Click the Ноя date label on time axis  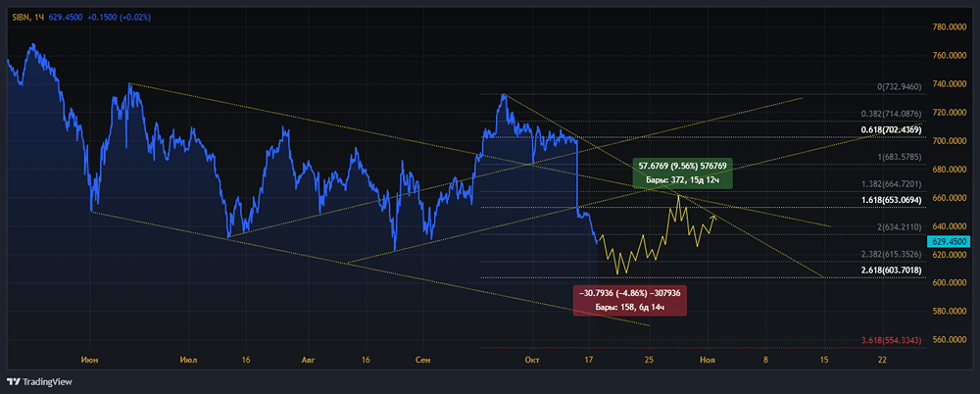(707, 360)
